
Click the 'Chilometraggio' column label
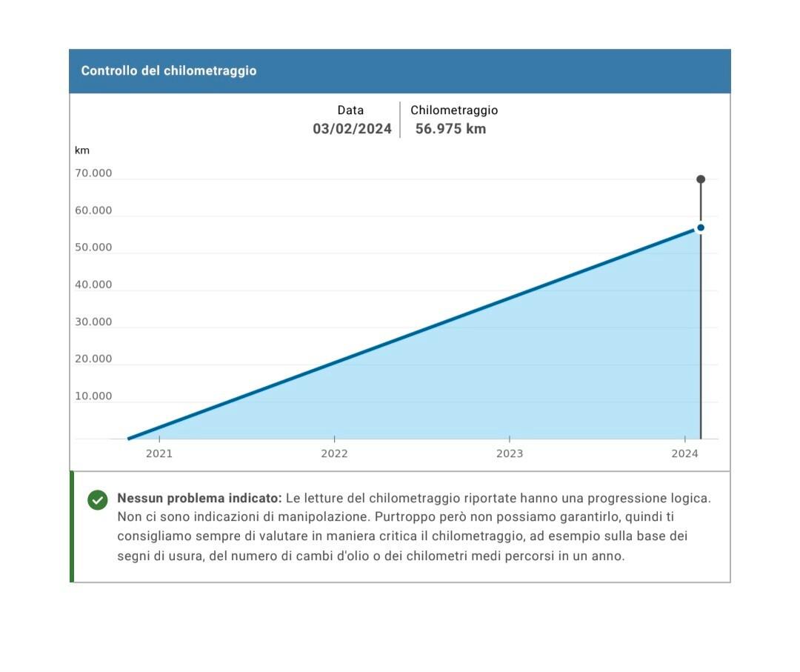point(454,110)
